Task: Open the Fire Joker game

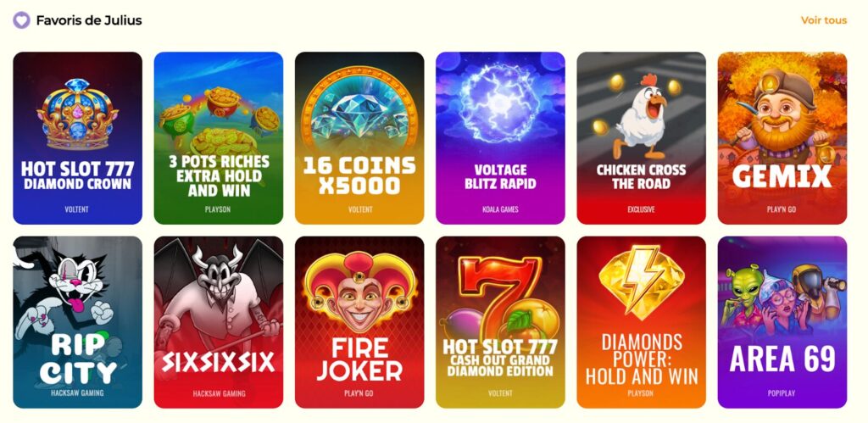Action: click(x=359, y=322)
